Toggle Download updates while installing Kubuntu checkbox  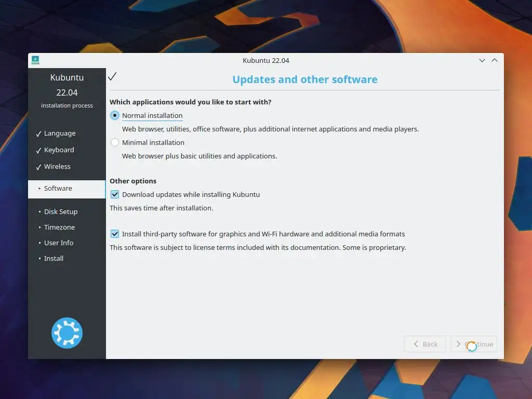tap(115, 194)
